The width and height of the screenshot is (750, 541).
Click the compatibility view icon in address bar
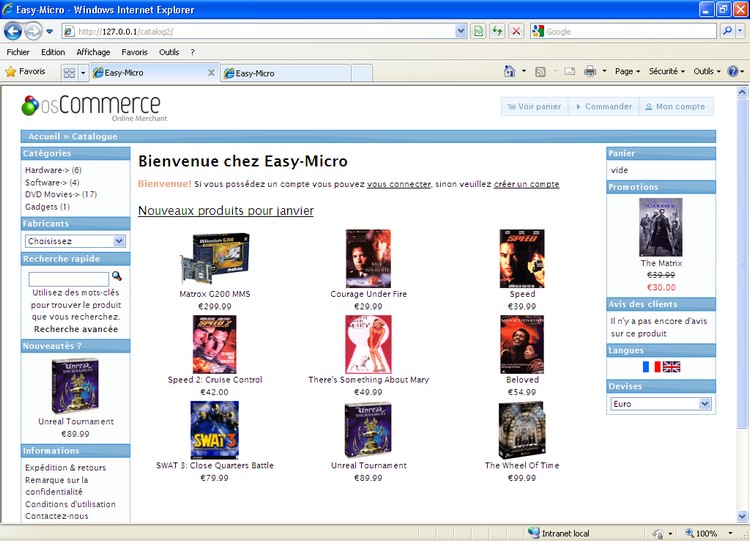[478, 32]
